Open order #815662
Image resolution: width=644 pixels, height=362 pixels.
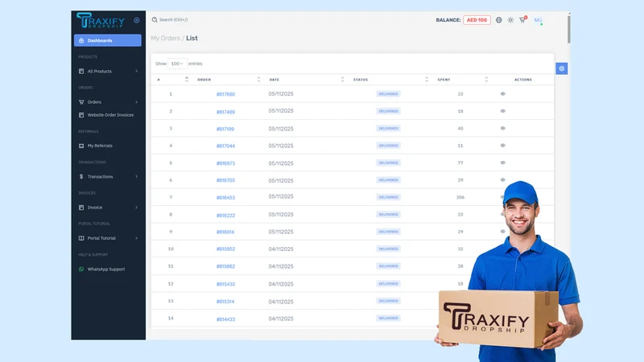point(225,266)
